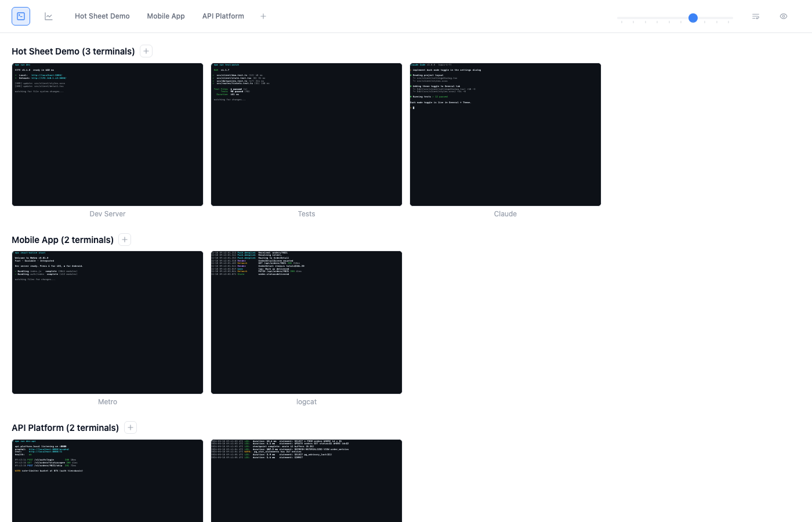Switch to the API Platform tab
This screenshot has width=812, height=522.
point(223,16)
